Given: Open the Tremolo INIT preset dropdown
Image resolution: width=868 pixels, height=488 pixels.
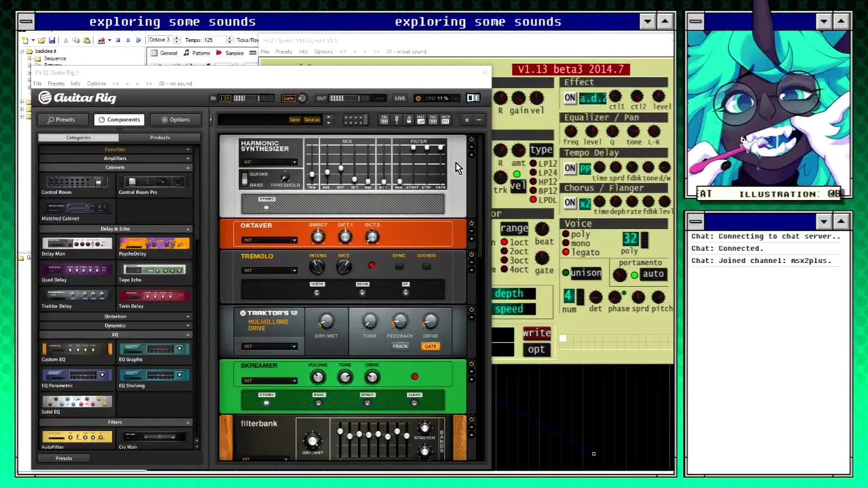Looking at the screenshot, I should [x=270, y=270].
